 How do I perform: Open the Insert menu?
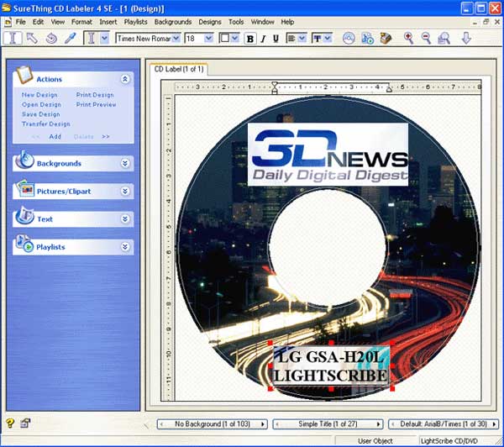(108, 22)
